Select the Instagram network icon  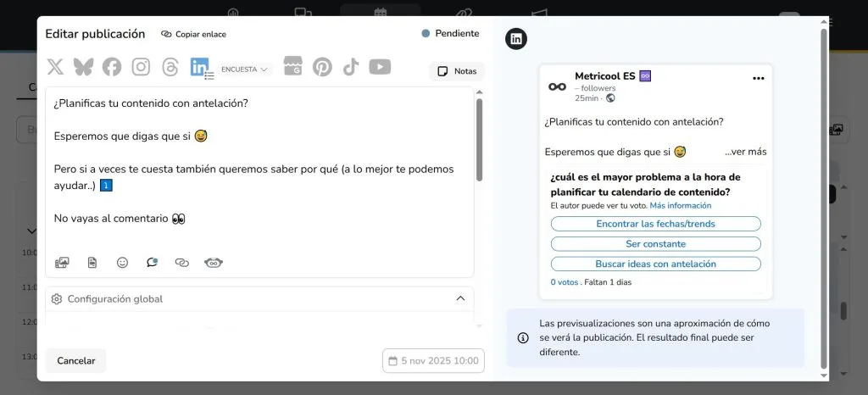click(x=141, y=67)
